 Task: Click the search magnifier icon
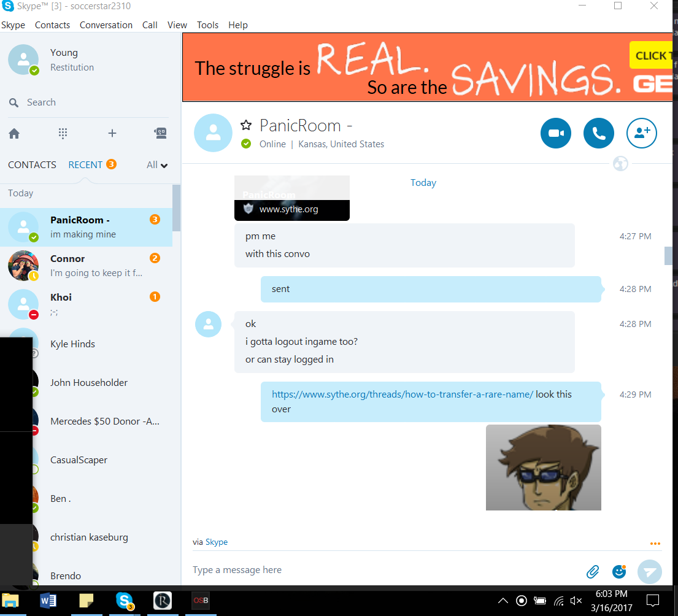coord(14,102)
